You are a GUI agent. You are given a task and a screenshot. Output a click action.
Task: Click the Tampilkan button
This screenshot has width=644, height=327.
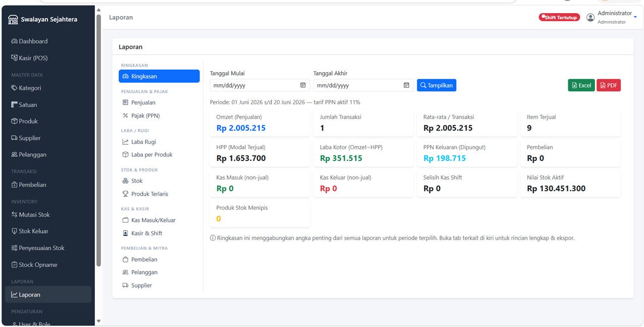(437, 85)
